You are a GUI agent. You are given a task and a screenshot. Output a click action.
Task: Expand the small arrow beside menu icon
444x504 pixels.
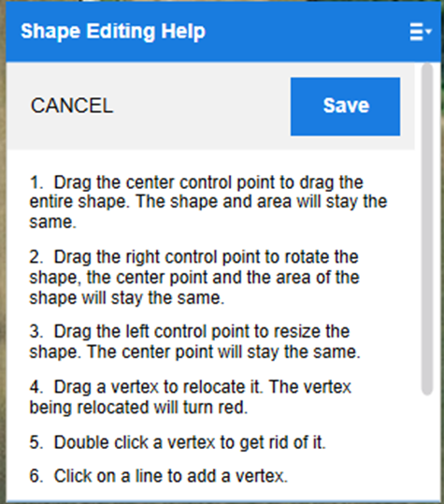pos(428,31)
